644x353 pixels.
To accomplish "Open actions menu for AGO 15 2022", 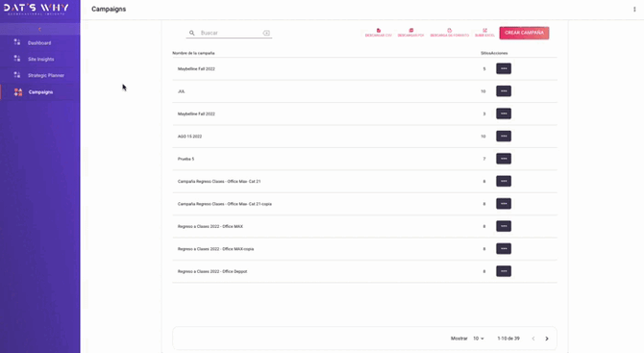I will 504,136.
